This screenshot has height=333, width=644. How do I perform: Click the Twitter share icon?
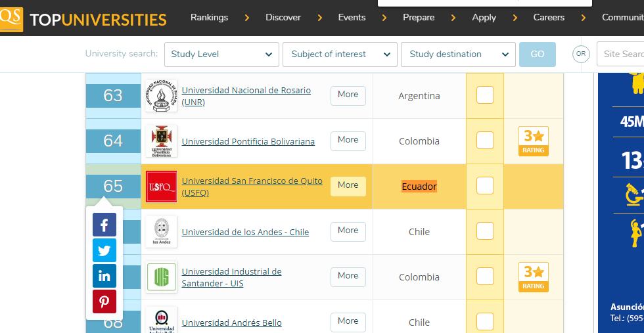pos(104,250)
